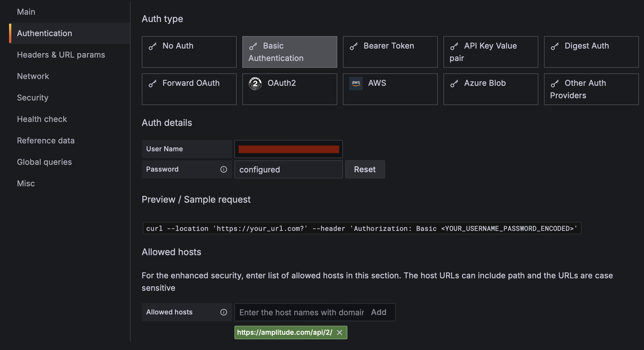Click the AWS logo icon

tap(356, 83)
